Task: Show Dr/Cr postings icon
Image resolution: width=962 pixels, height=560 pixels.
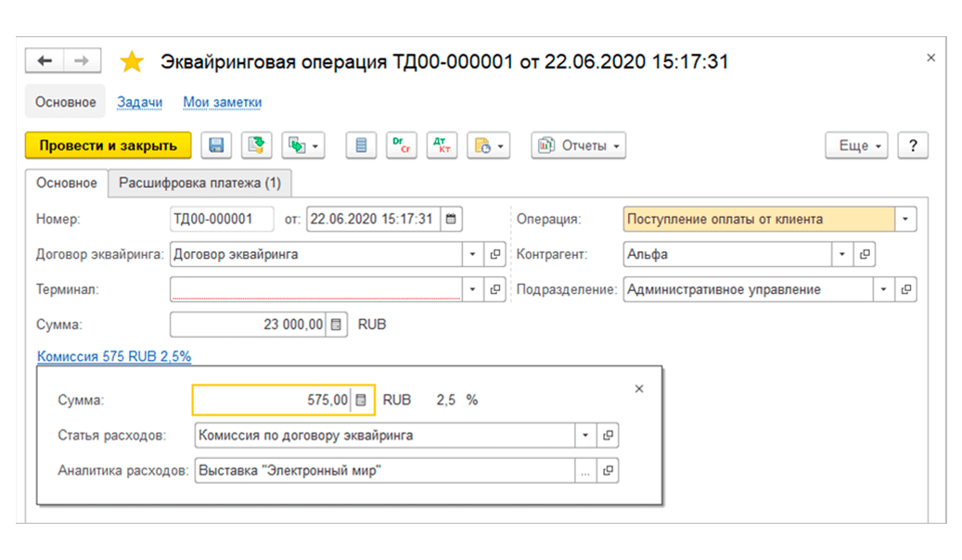Action: tap(402, 146)
